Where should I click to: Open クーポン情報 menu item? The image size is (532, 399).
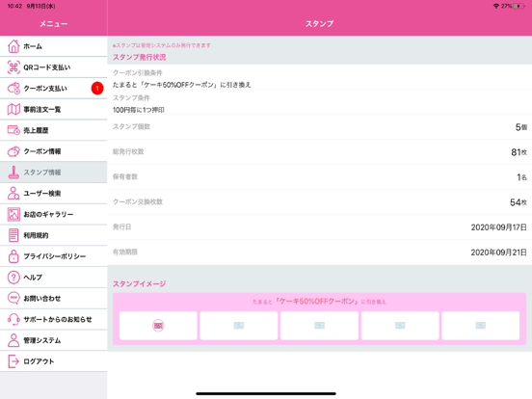point(54,151)
